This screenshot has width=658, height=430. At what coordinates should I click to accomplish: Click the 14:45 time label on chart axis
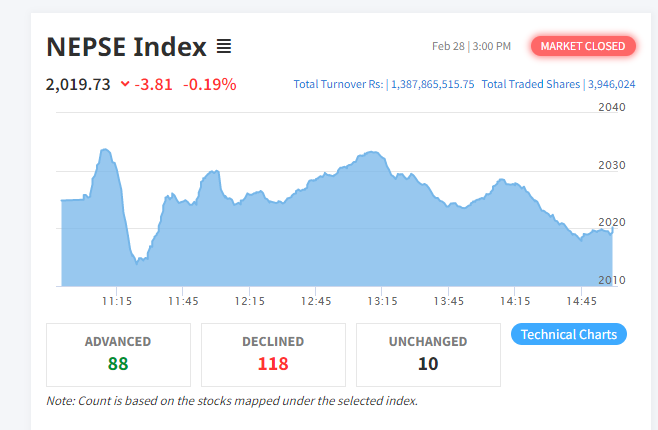coord(581,301)
